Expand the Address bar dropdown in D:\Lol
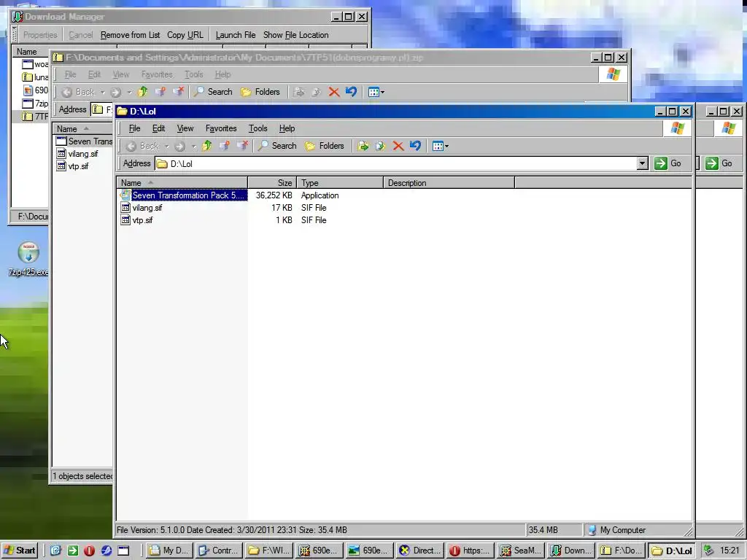 coord(642,163)
